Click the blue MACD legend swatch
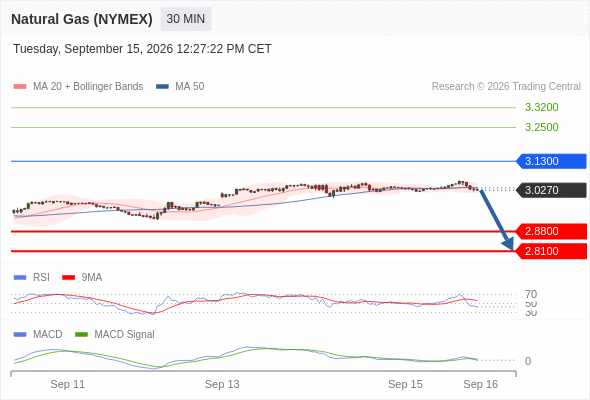Viewport: 590px width, 400px height. click(x=20, y=335)
